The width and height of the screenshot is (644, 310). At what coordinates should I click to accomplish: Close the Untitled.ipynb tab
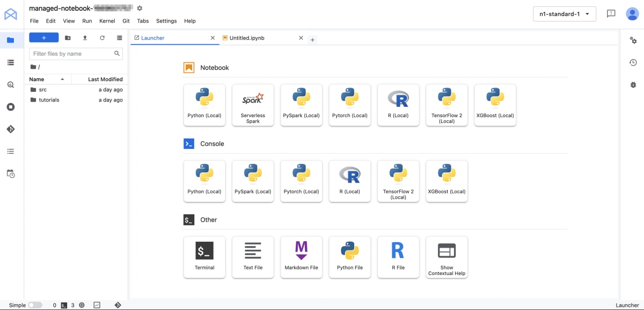point(301,38)
